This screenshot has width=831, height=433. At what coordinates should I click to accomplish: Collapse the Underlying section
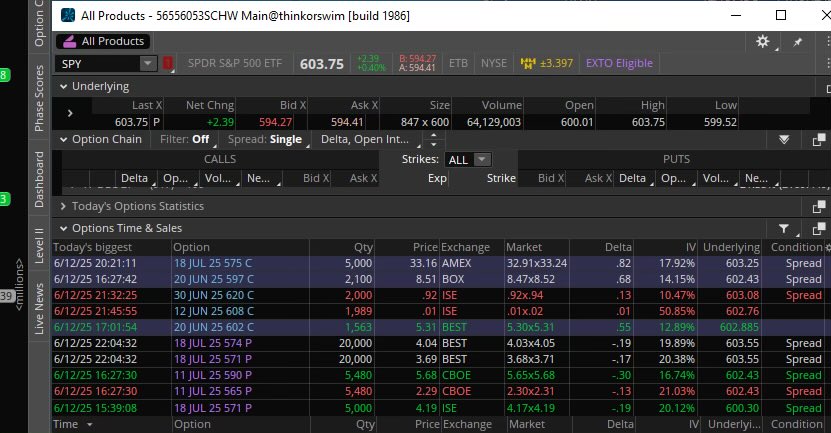point(64,86)
